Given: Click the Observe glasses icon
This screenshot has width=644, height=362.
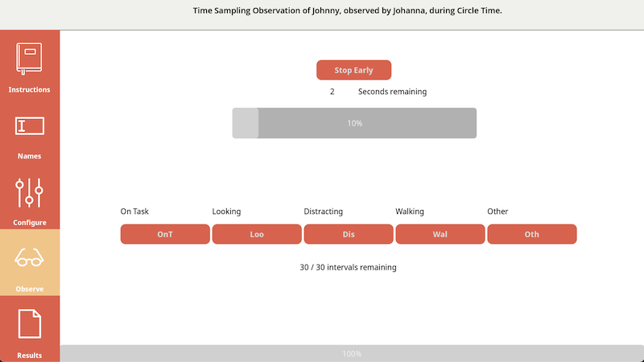Looking at the screenshot, I should click(30, 258).
